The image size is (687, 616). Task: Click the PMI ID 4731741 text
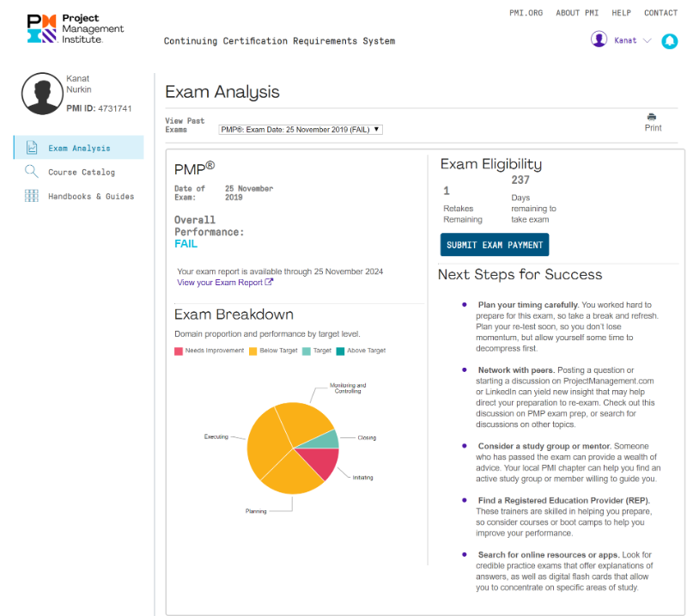99,108
